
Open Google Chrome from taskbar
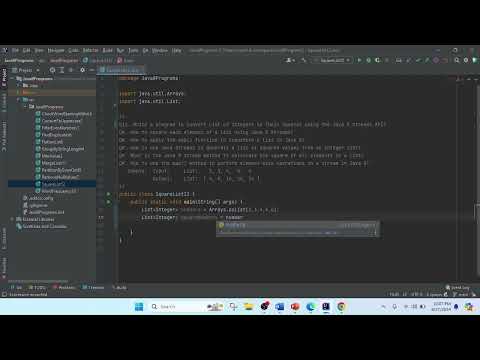[x=341, y=306]
